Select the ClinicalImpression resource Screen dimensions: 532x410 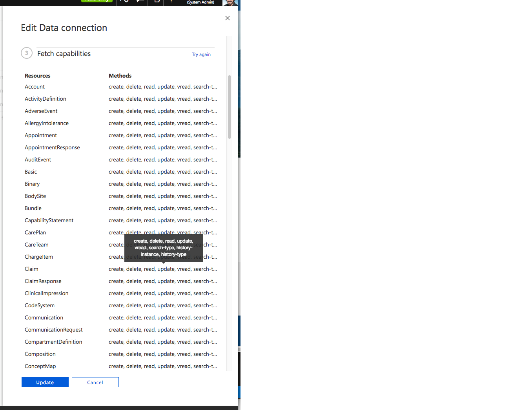[x=47, y=293]
